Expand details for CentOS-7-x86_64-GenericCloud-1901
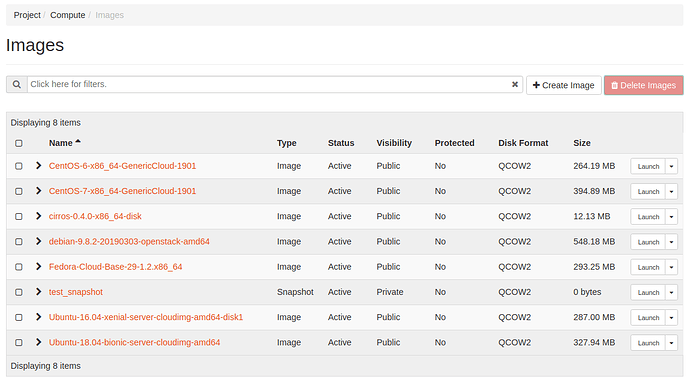The height and width of the screenshot is (378, 690). point(38,191)
